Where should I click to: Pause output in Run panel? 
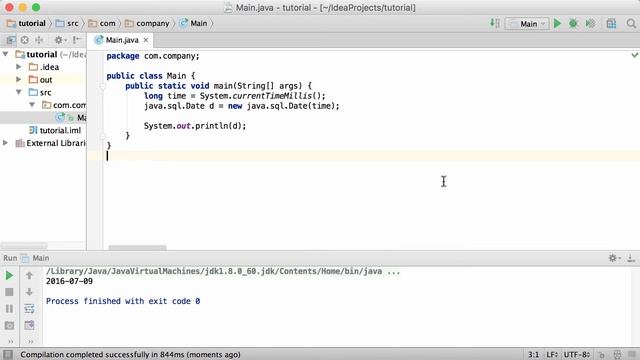pos(9,309)
